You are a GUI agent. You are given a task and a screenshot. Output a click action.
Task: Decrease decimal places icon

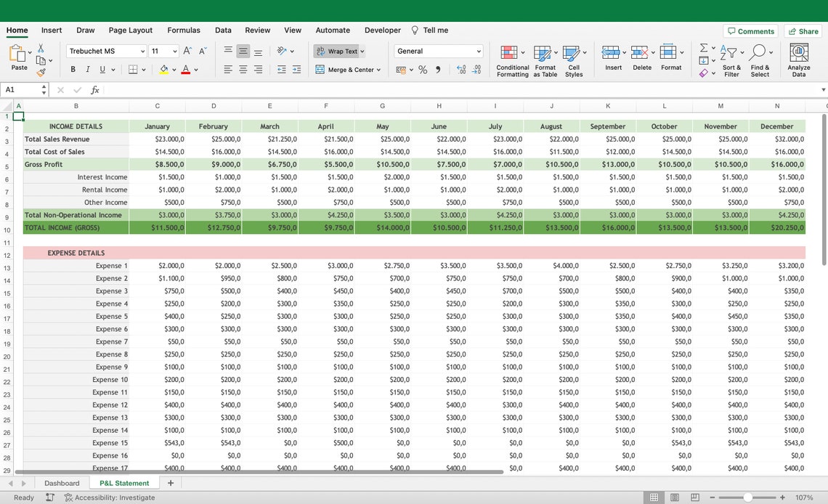click(x=476, y=70)
